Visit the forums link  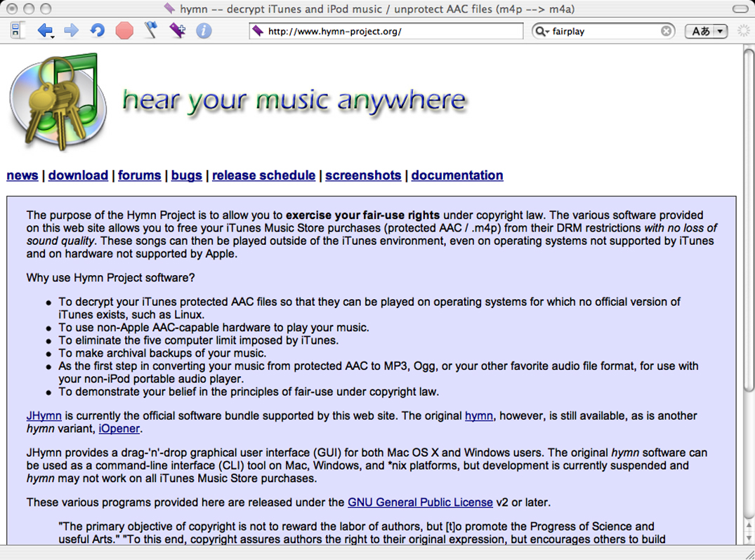tap(140, 175)
